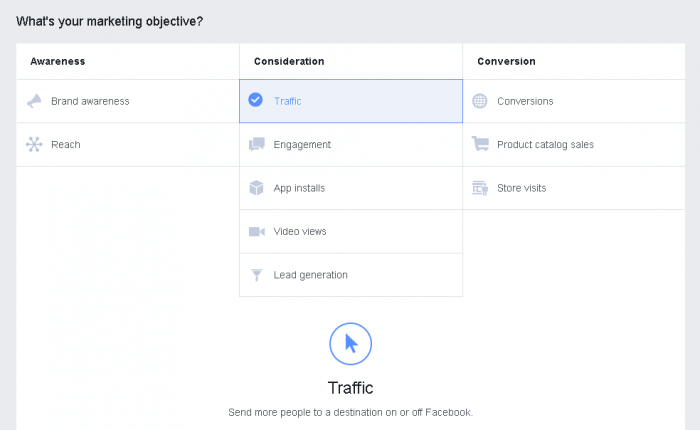700x430 pixels.
Task: Click the Store visits storefront icon
Action: (480, 188)
